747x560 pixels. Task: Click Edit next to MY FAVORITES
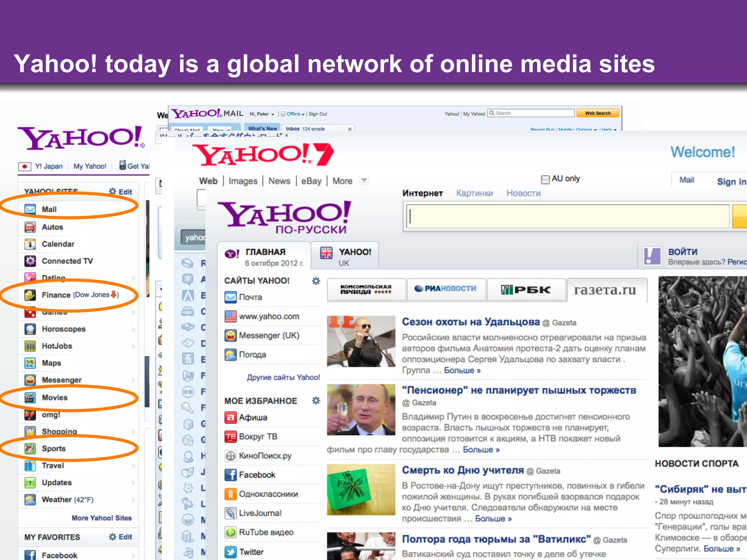121,537
